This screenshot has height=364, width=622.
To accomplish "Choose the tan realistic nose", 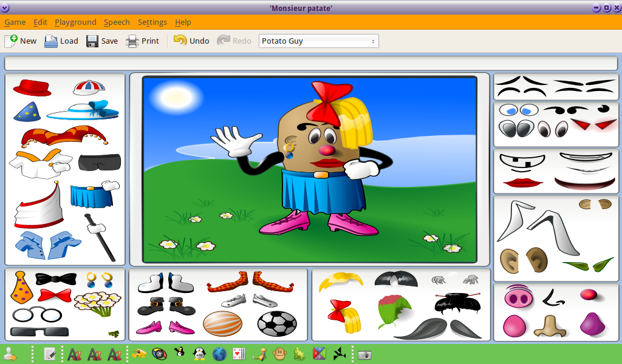I will pyautogui.click(x=550, y=326).
